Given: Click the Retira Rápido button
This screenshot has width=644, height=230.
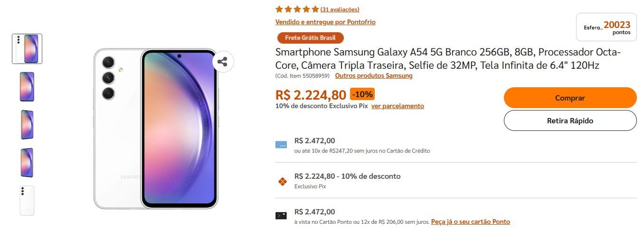Looking at the screenshot, I should [x=570, y=120].
